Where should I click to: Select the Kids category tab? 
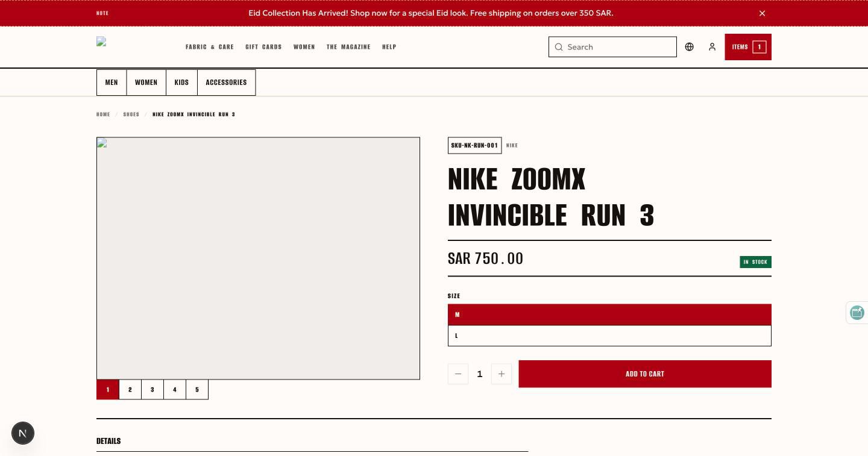(181, 83)
